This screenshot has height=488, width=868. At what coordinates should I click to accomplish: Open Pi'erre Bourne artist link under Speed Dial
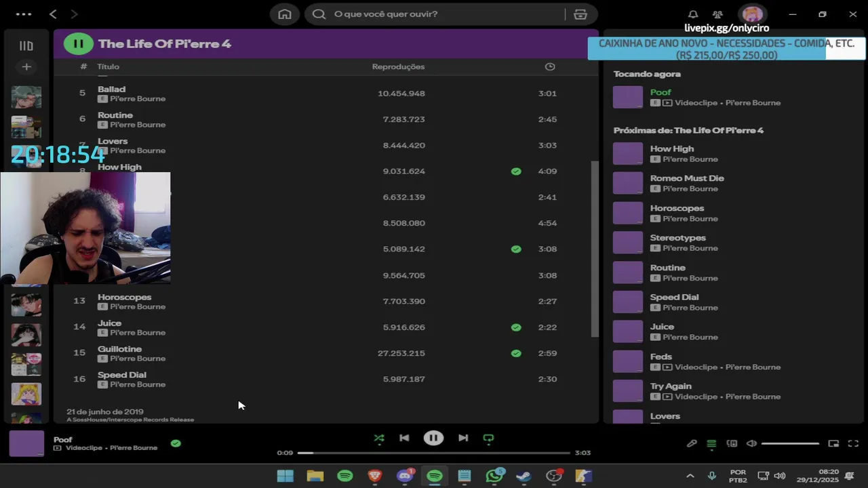coord(138,384)
